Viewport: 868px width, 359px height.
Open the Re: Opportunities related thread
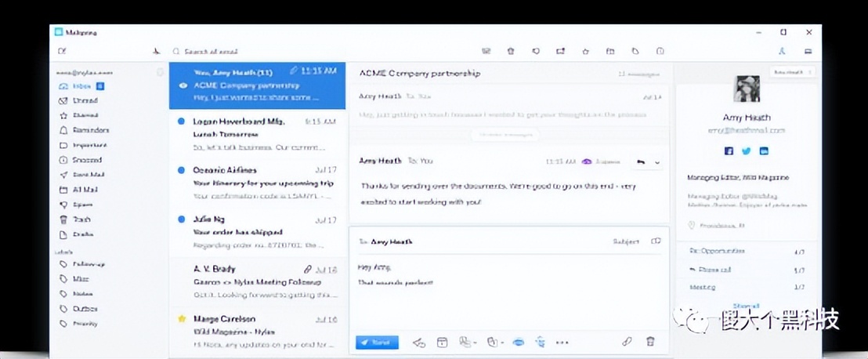pos(747,252)
